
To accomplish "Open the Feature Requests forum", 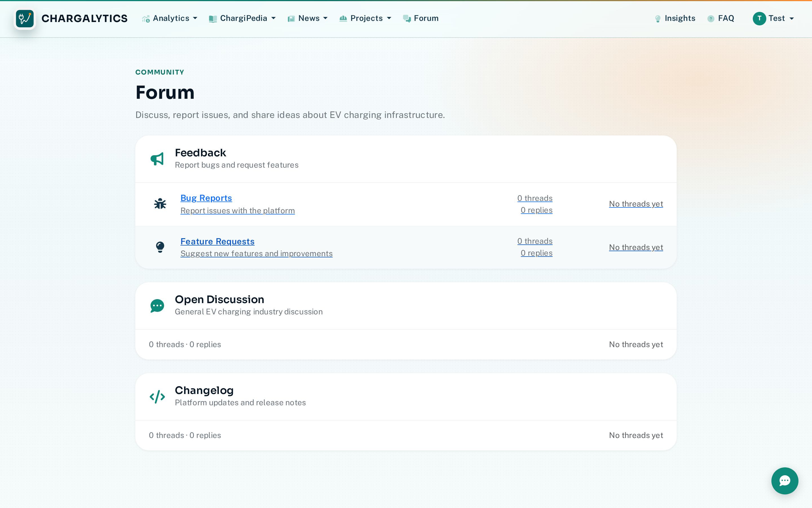I will 217,241.
